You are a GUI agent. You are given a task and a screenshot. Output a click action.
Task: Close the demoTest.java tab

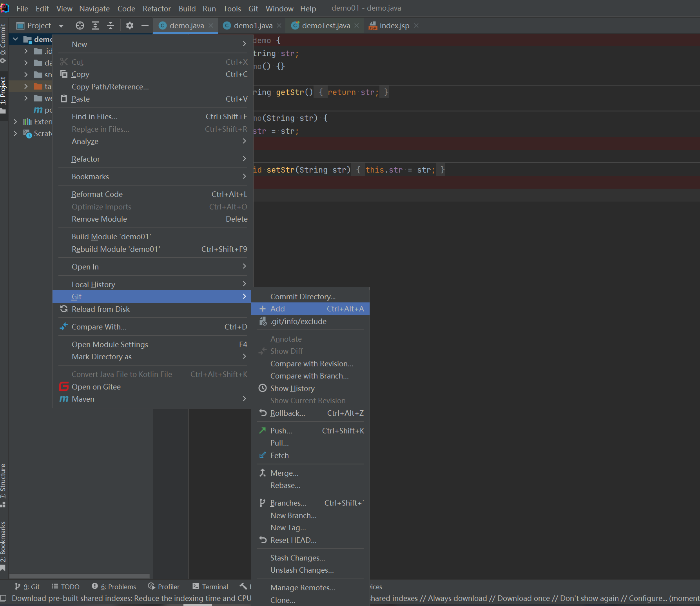pos(357,25)
